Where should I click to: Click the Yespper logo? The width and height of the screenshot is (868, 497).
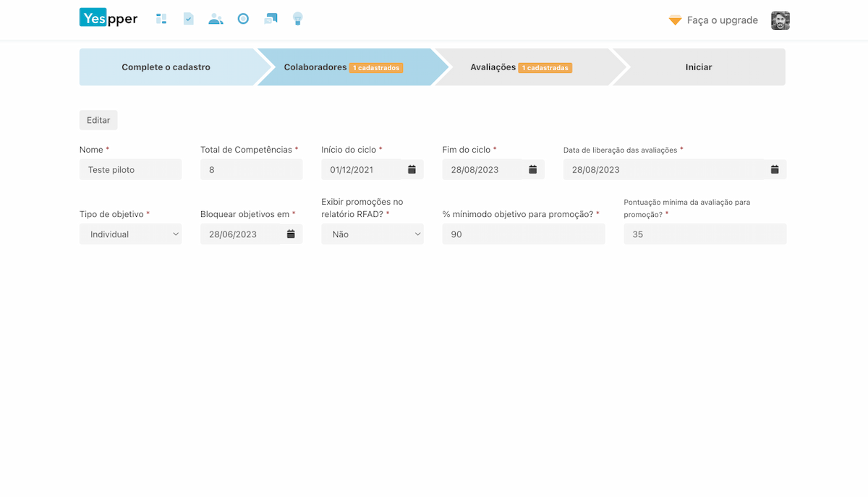click(x=109, y=18)
